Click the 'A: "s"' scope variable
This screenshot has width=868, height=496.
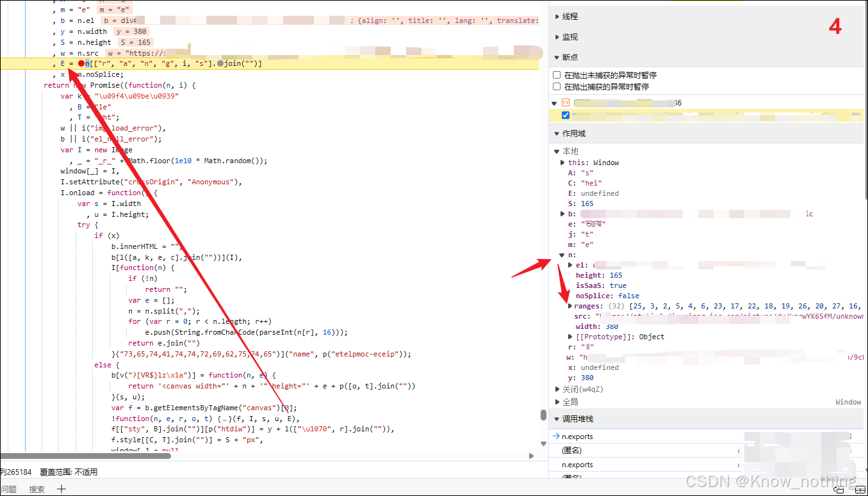click(x=580, y=173)
